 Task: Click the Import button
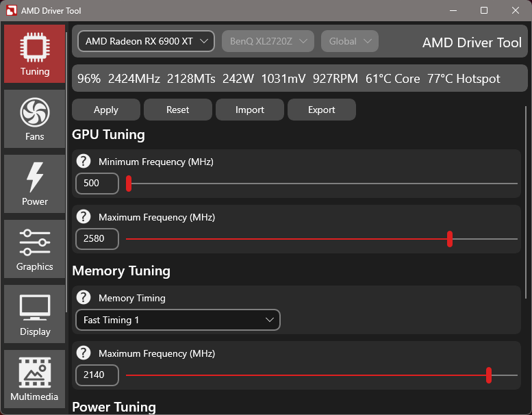(x=250, y=110)
